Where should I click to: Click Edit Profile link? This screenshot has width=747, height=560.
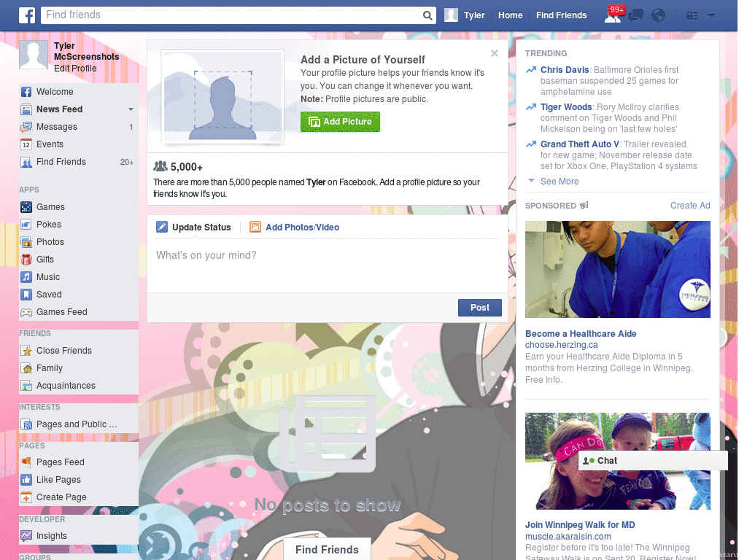tap(75, 69)
